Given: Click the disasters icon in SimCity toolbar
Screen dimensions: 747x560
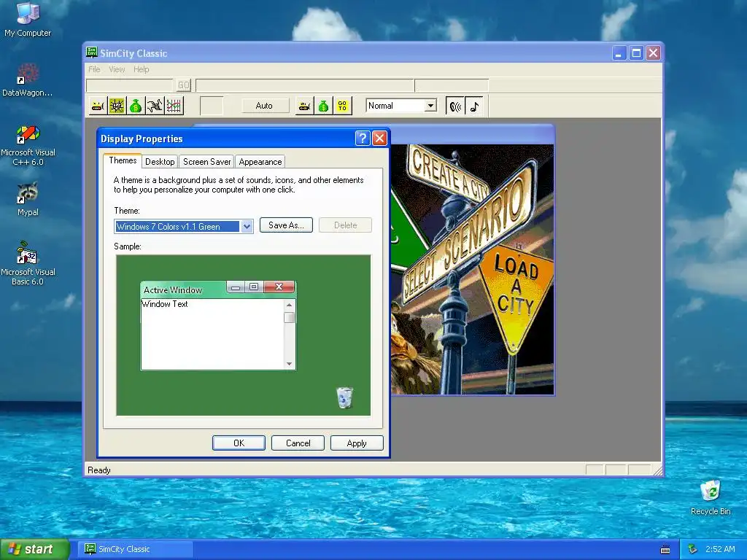Looking at the screenshot, I should point(117,106).
